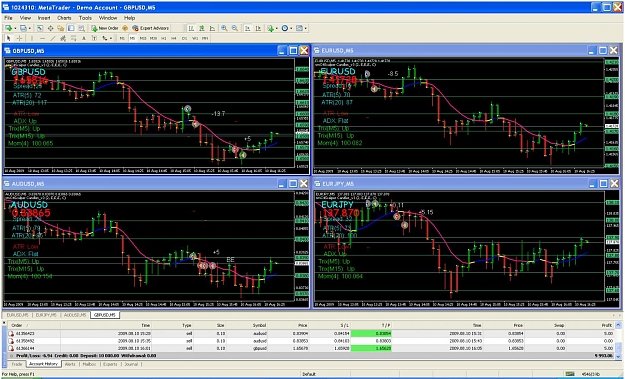Select the Horizontal Line drawing tool

click(x=42, y=38)
